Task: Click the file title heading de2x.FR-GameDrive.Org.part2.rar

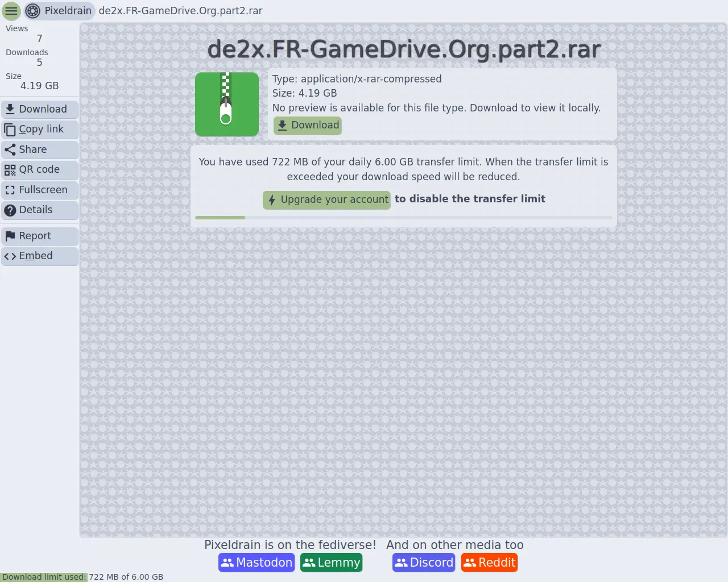Action: (x=404, y=49)
